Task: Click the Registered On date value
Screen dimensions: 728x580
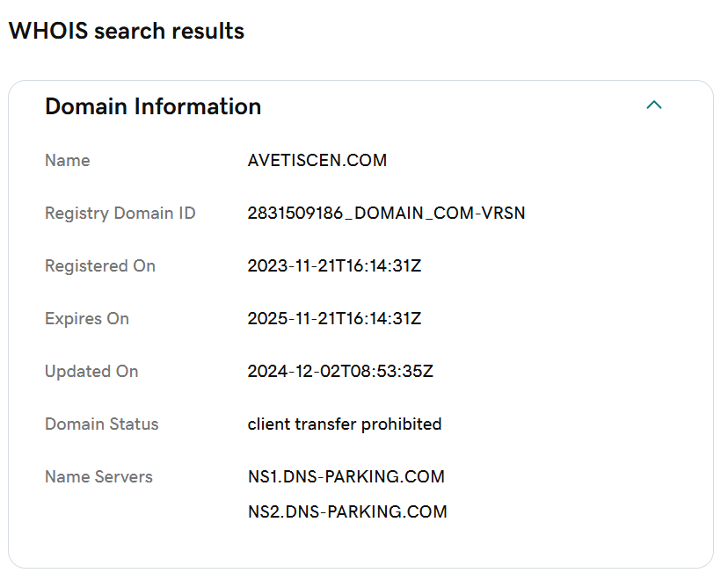Action: click(x=334, y=266)
